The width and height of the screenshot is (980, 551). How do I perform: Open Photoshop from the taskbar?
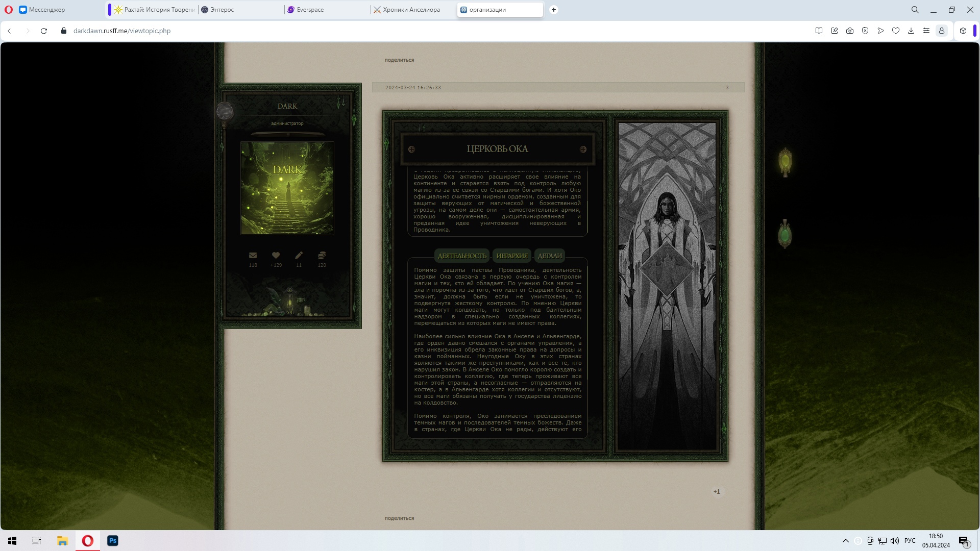(113, 541)
